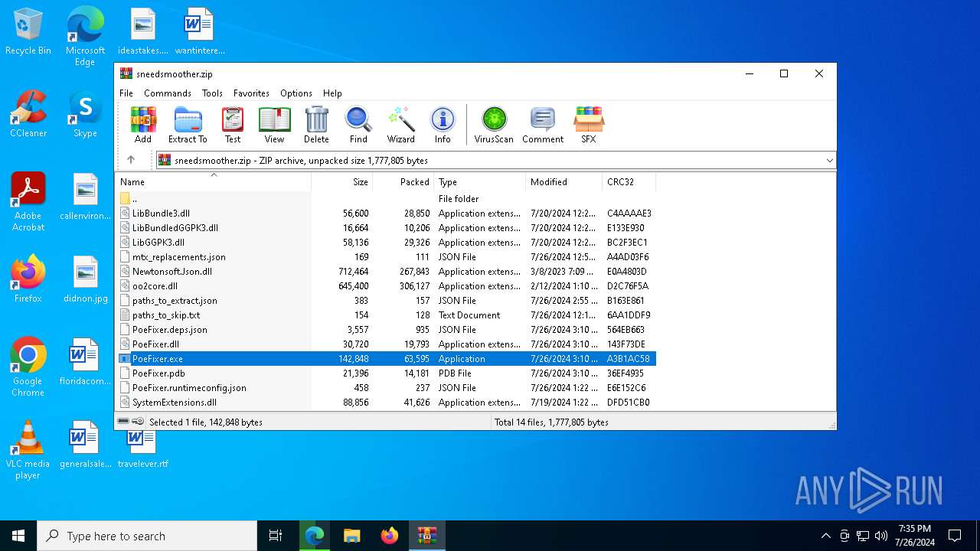Open Skype desktop shortcut

point(85,114)
